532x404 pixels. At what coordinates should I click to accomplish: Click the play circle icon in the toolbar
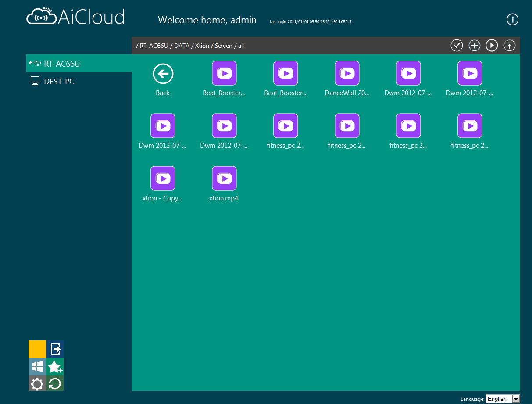[x=492, y=45]
